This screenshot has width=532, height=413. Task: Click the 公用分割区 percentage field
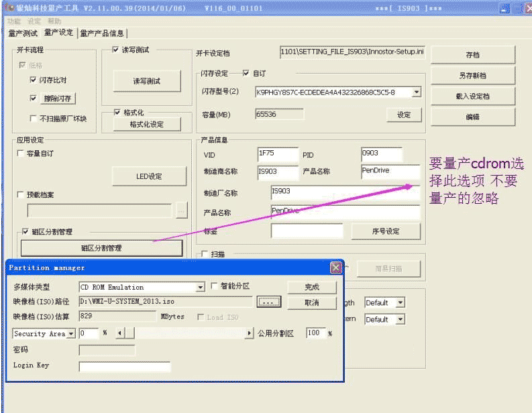click(x=315, y=333)
